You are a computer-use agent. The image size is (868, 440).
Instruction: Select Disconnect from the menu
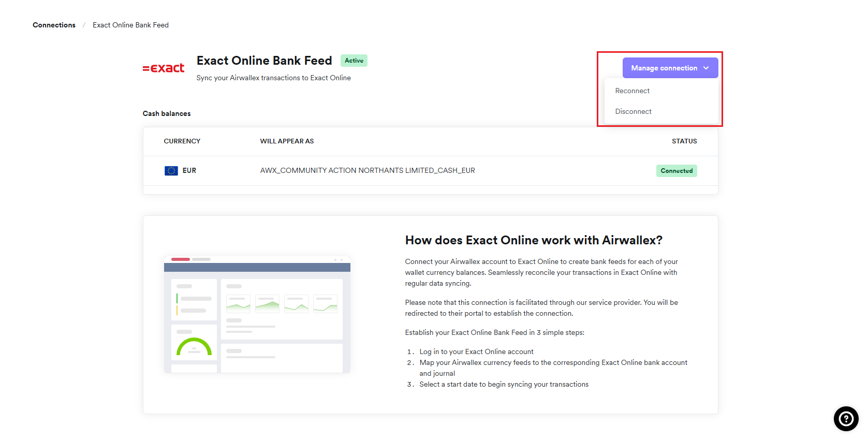(x=633, y=111)
